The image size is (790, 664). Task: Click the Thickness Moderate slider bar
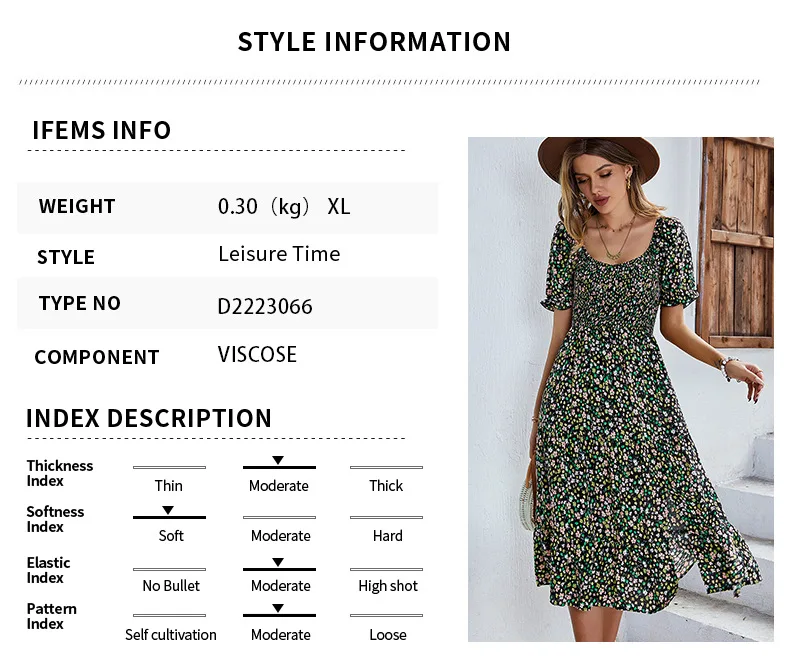pos(279,467)
